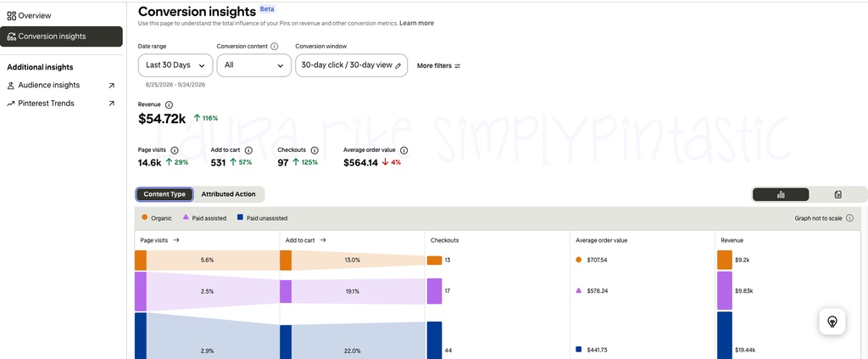
Task: Click the 2.5% page visits segment
Action: 207,291
